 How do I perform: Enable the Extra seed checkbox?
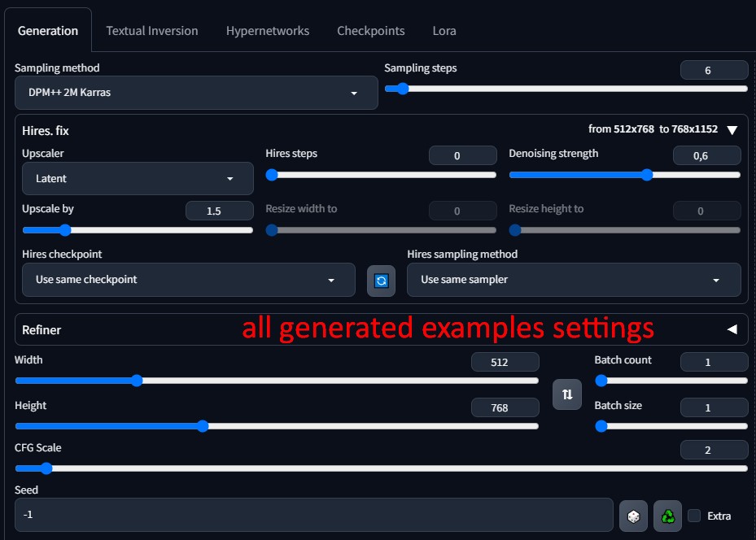click(694, 516)
